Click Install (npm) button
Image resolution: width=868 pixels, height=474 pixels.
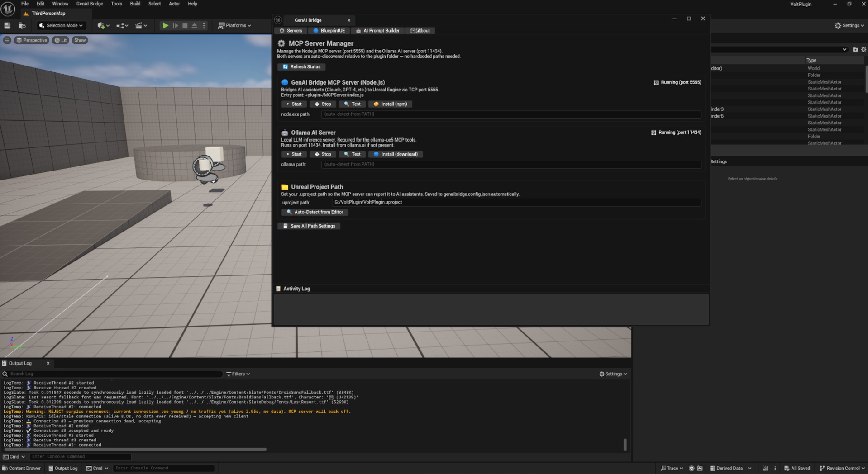point(390,104)
